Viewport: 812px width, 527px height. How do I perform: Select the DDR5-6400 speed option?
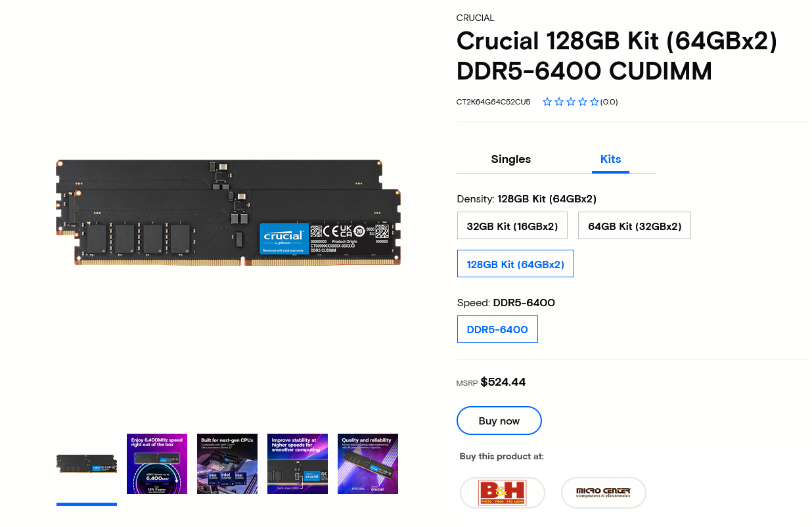(x=497, y=330)
